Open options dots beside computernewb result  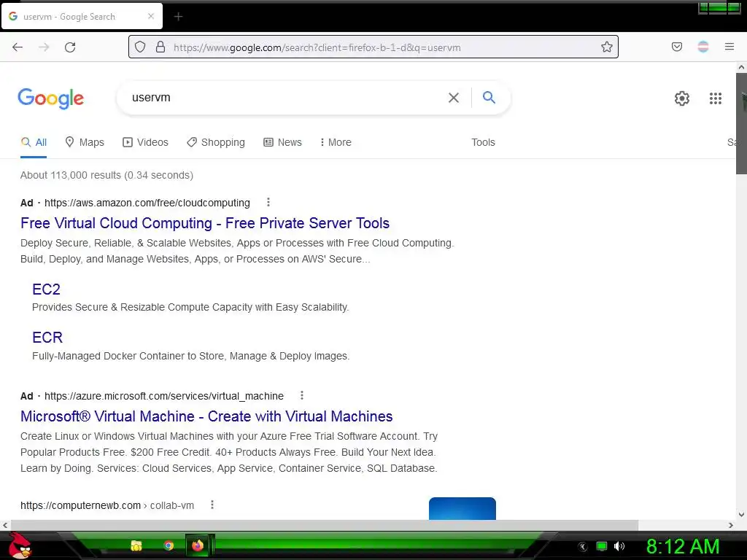click(x=212, y=505)
